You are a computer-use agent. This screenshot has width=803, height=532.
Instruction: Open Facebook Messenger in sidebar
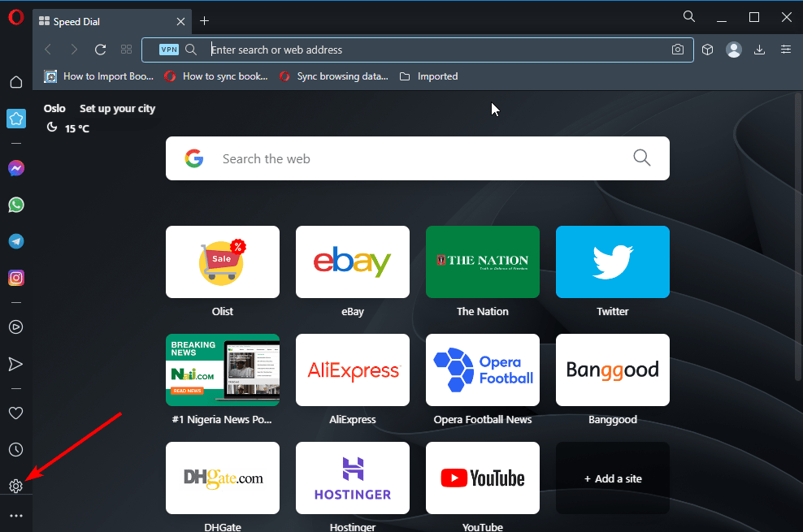pos(16,168)
